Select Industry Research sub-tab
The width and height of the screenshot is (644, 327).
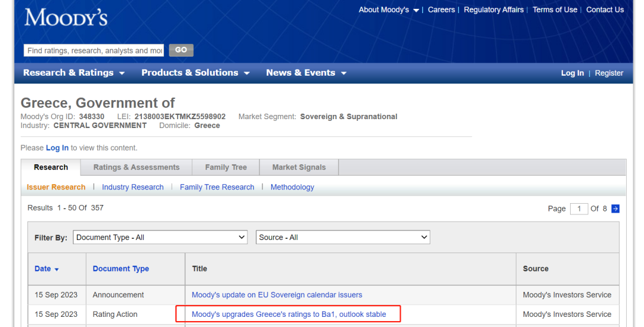(x=132, y=187)
